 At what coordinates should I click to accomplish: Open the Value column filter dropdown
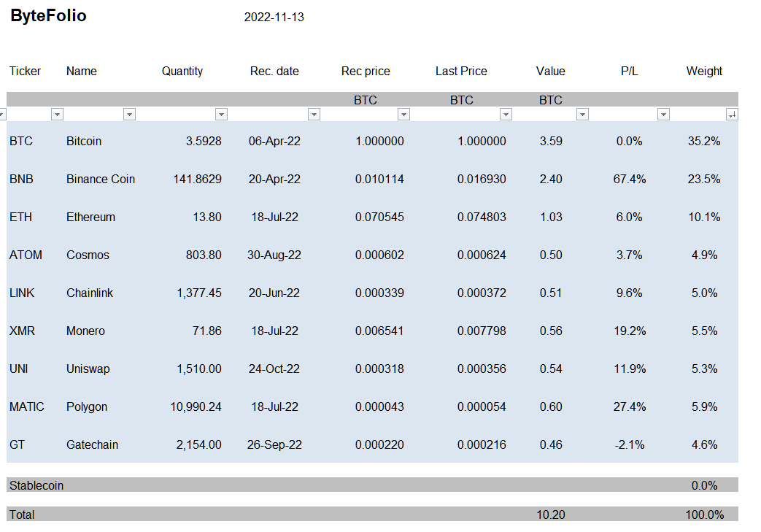click(582, 115)
